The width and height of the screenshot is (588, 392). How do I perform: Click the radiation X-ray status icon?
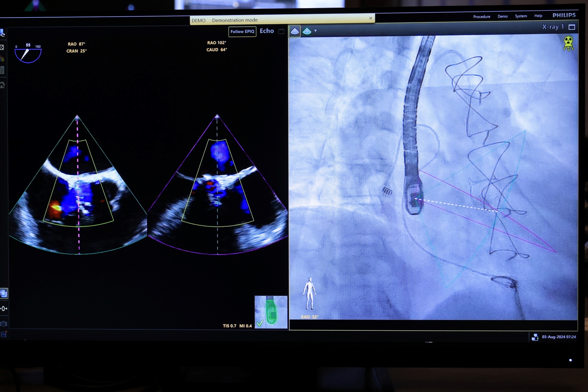568,43
